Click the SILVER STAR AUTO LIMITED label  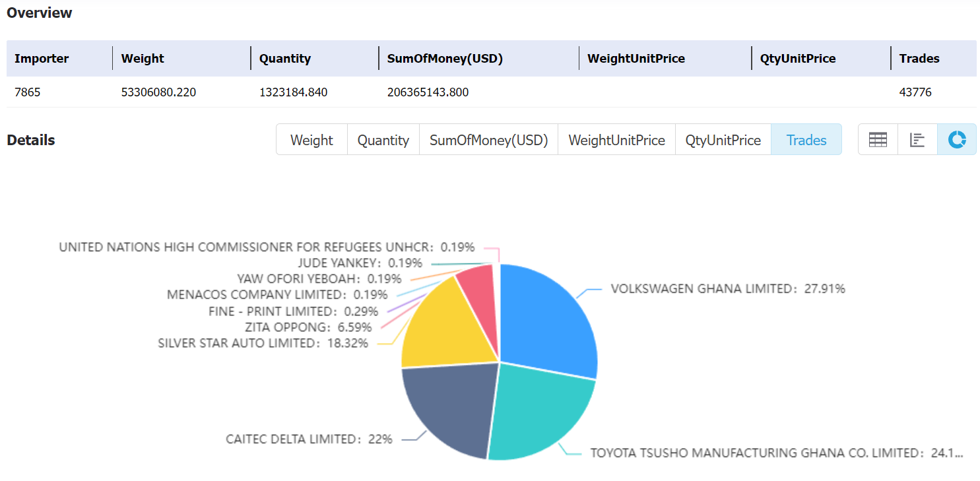[263, 343]
